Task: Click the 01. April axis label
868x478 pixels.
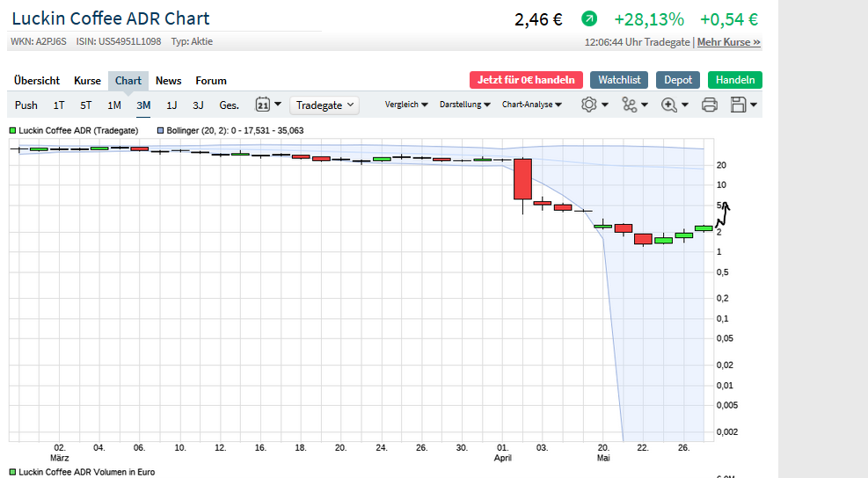Action: [503, 453]
